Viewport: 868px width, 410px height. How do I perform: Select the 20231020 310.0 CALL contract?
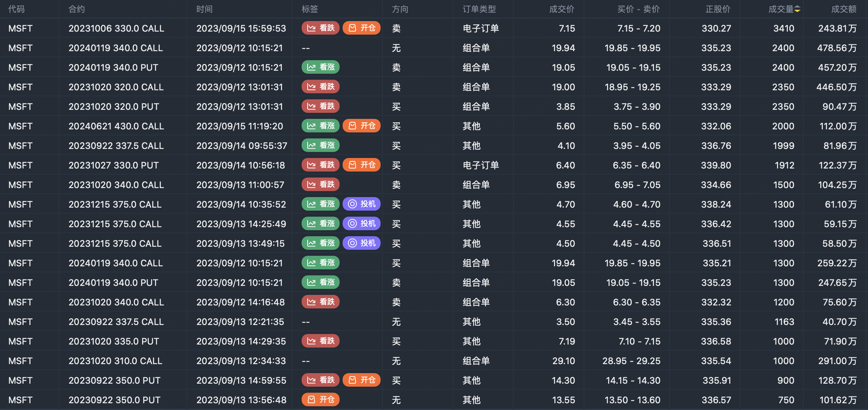(x=115, y=361)
